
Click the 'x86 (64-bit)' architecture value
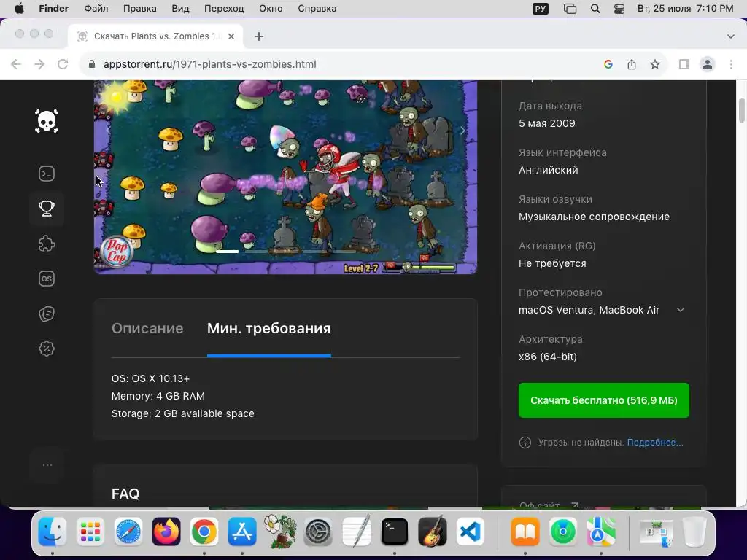pyautogui.click(x=548, y=357)
